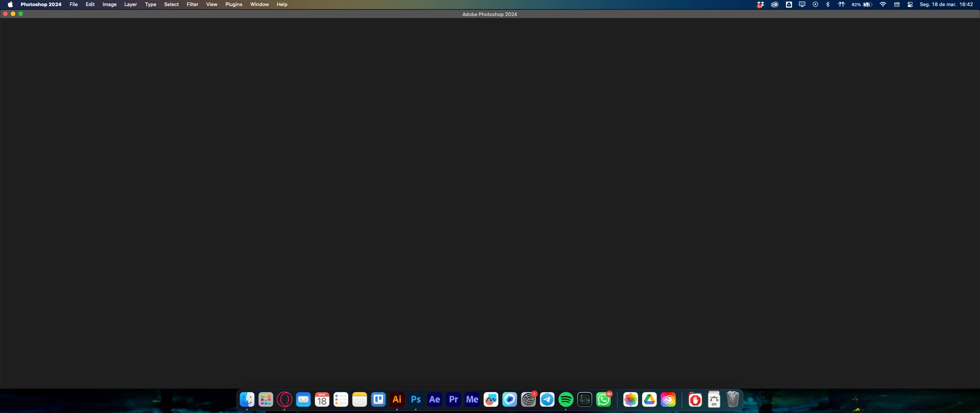The height and width of the screenshot is (413, 980).
Task: Open Spotify from the dock
Action: (566, 400)
